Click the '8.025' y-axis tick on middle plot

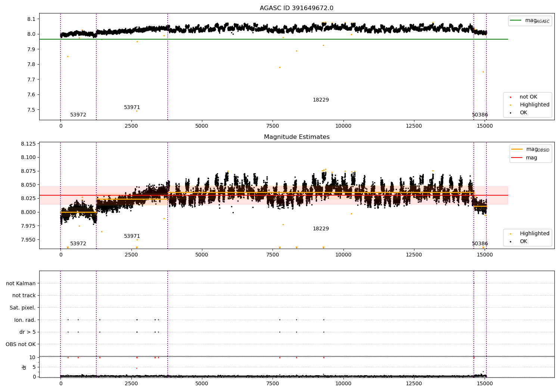(x=28, y=199)
